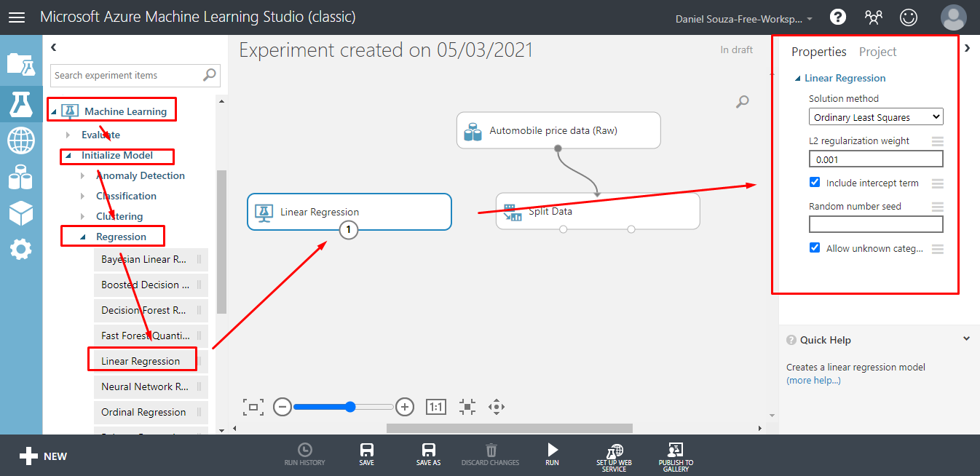The image size is (980, 476).
Task: Click the horizontal canvas scrollbar
Action: tap(509, 428)
